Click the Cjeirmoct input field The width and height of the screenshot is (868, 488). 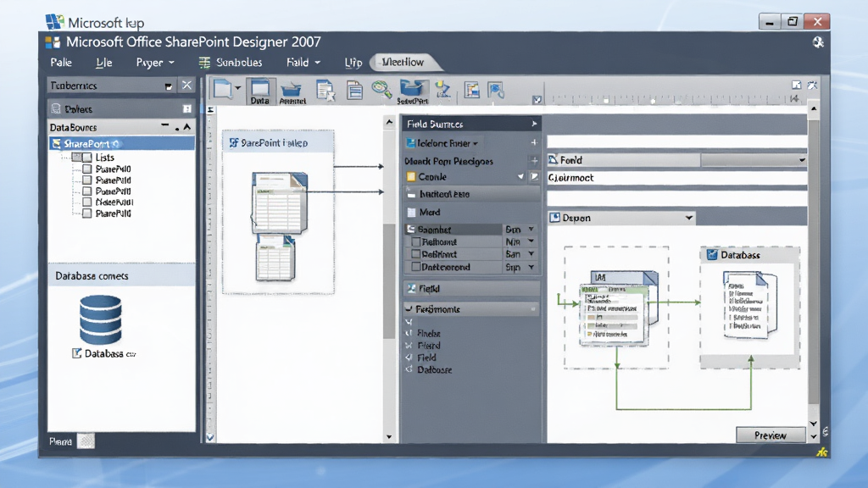point(676,178)
